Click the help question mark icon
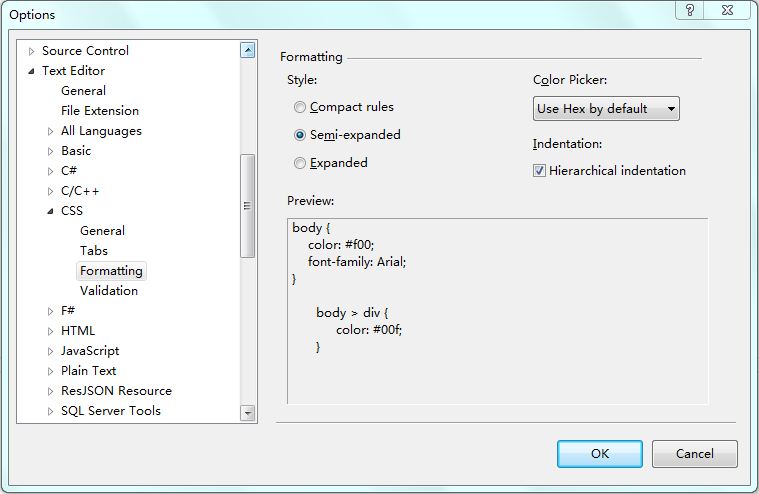Screen dimensions: 759x494 [690, 10]
